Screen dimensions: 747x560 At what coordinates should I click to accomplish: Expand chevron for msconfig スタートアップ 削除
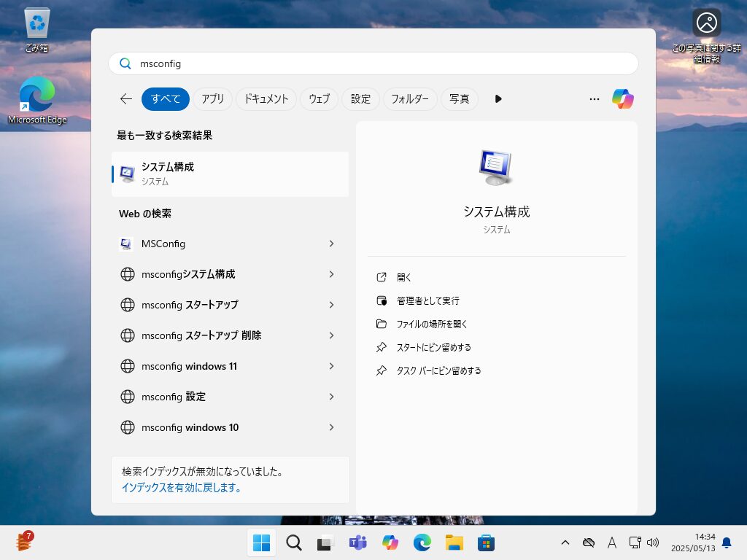click(332, 335)
